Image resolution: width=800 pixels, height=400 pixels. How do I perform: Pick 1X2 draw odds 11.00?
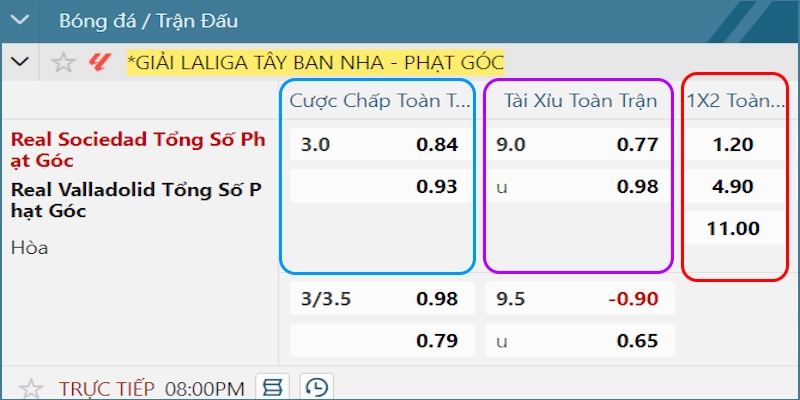[x=734, y=228]
